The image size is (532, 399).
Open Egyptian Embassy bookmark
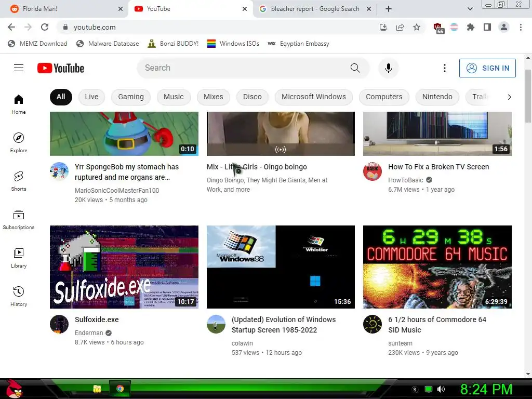tap(299, 44)
